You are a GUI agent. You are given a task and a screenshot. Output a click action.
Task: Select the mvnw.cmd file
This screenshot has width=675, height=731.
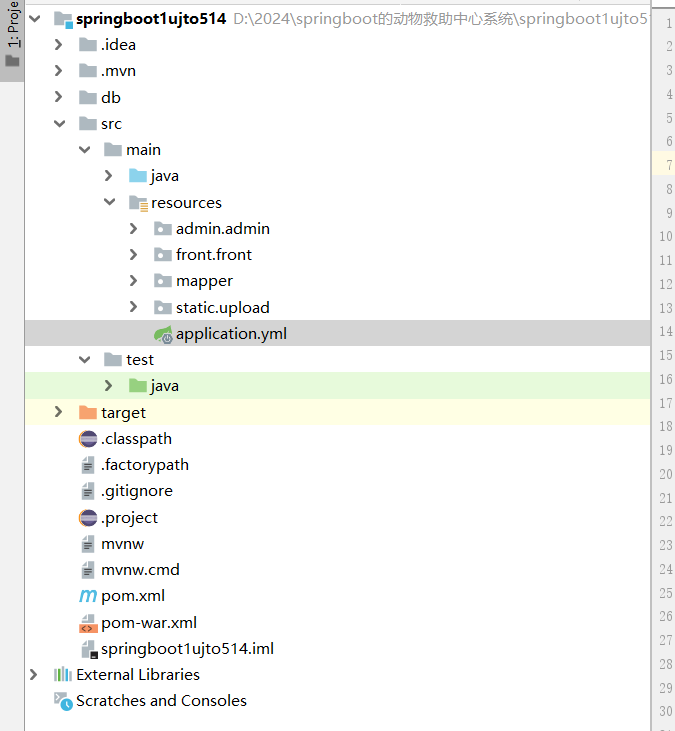click(140, 570)
